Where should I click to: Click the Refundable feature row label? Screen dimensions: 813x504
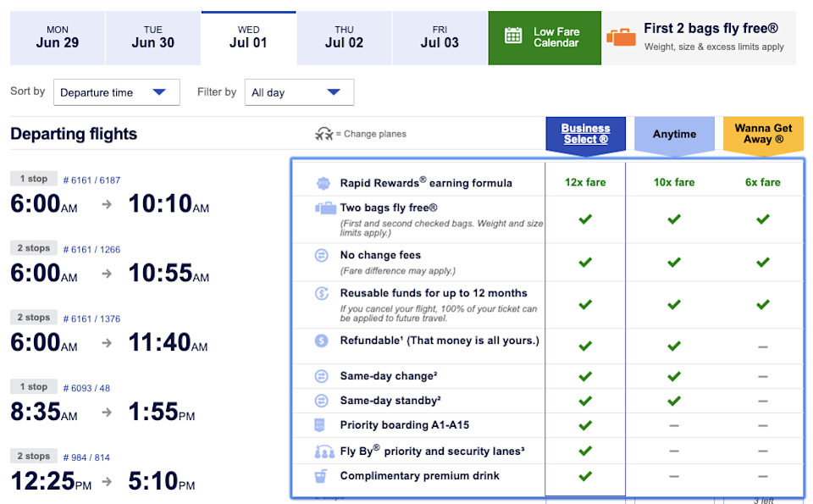coord(440,341)
